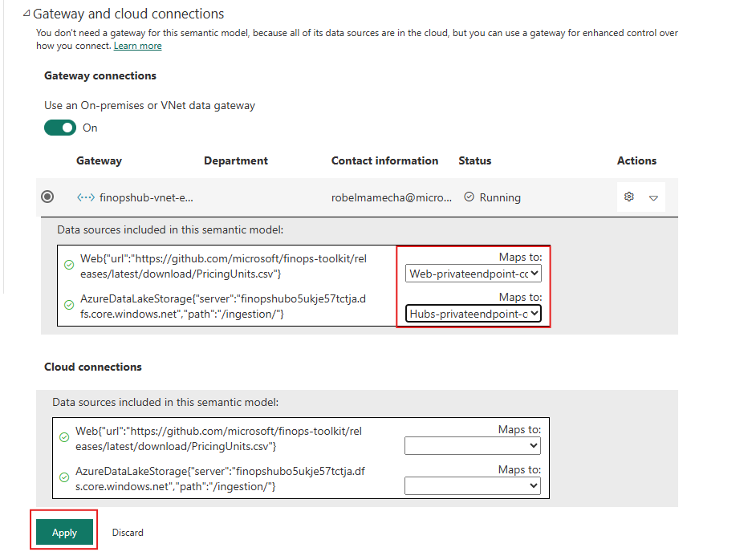Click the Discard button
Image resolution: width=752 pixels, height=560 pixels.
point(128,532)
